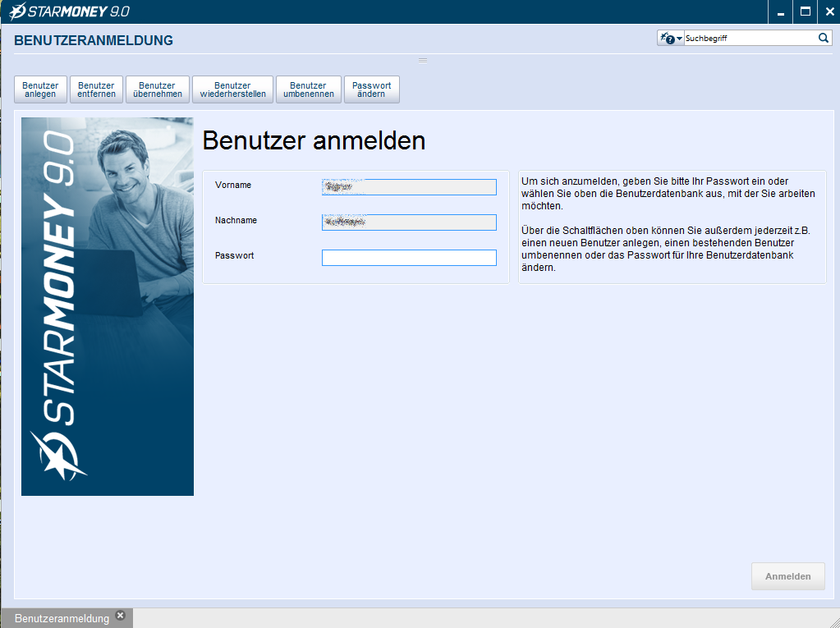Click the Anmelden button
The image size is (840, 628).
click(788, 576)
